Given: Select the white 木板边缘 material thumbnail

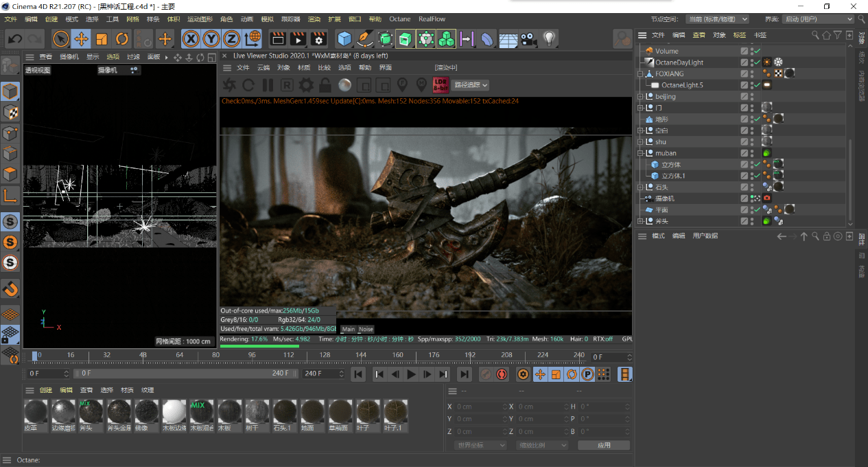Looking at the screenshot, I should pyautogui.click(x=175, y=413).
